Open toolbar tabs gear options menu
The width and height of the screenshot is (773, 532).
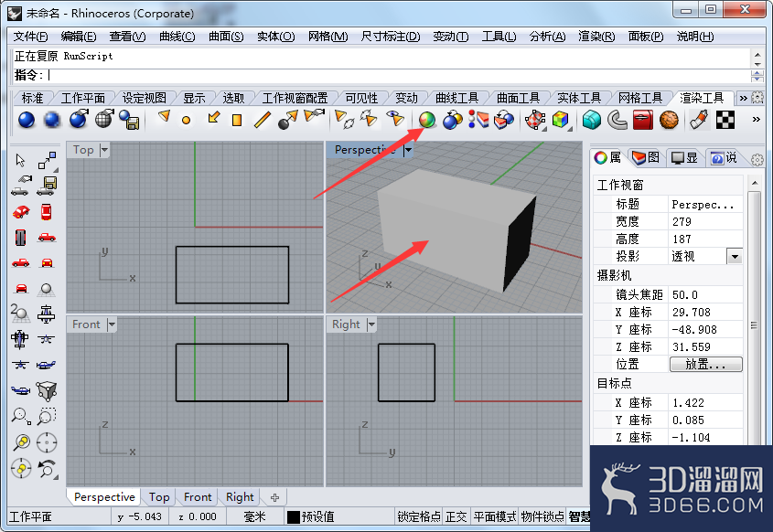click(757, 98)
